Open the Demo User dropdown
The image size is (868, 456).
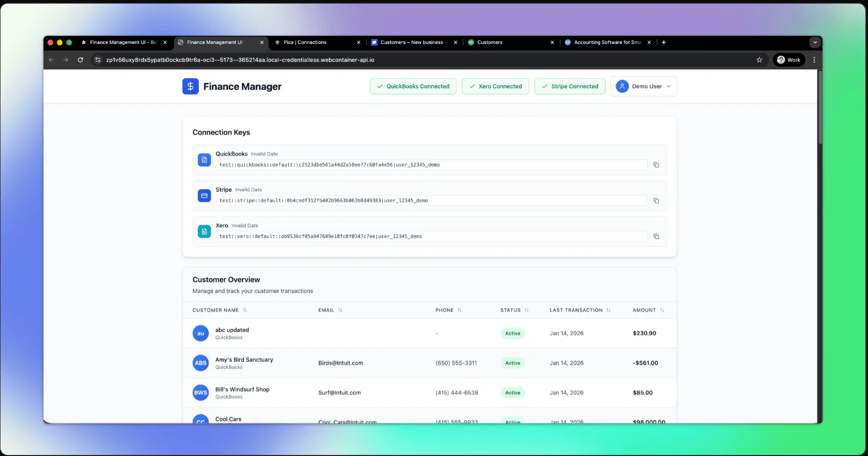point(644,86)
